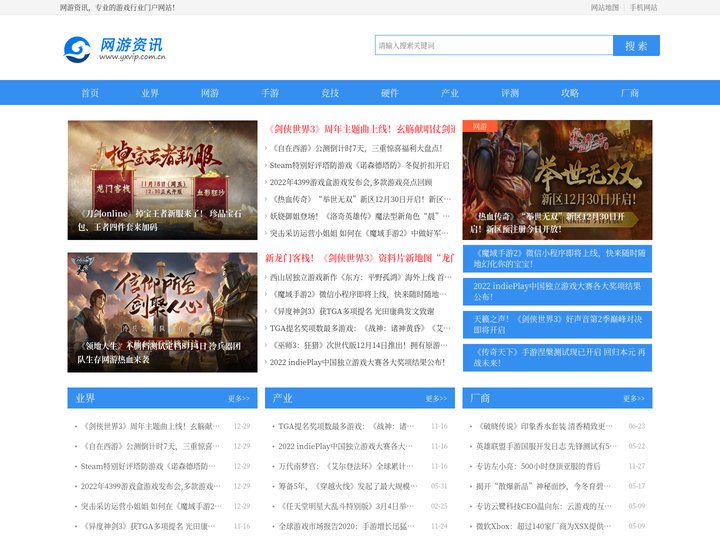Screen dimensions: 720x540
Task: Open 业界 item 《剑侠世界3》周年主题曲上线
Action: [x=151, y=427]
